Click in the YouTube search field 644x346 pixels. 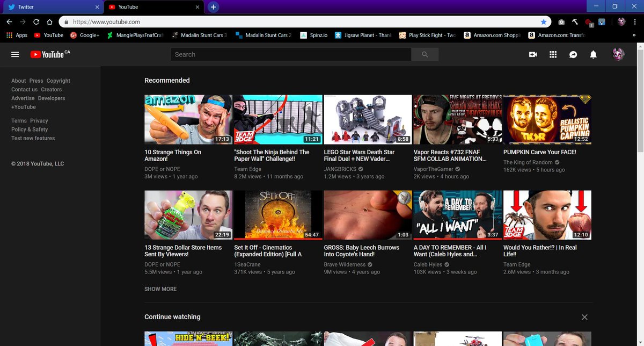point(291,54)
